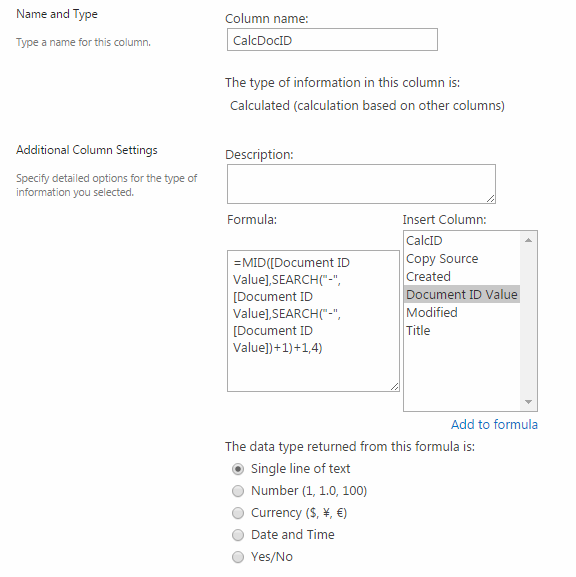Click the Add to formula link
The width and height of the screenshot is (576, 577).
tap(494, 424)
